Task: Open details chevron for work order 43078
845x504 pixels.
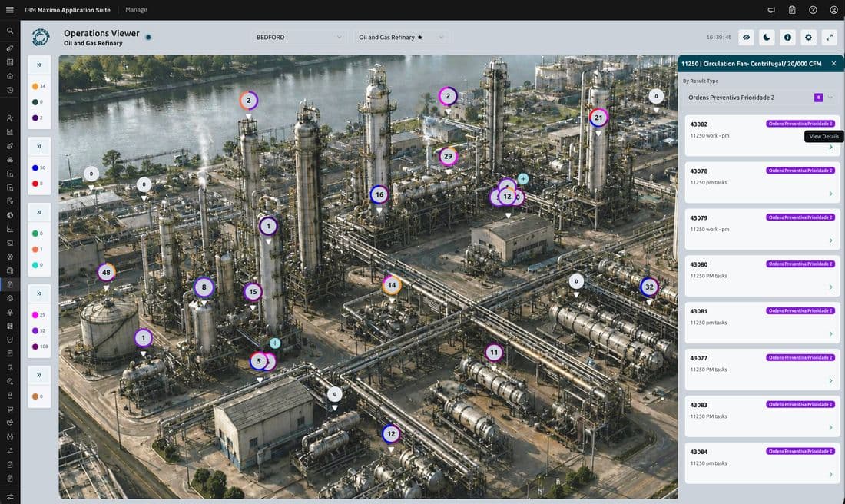Action: [x=830, y=194]
